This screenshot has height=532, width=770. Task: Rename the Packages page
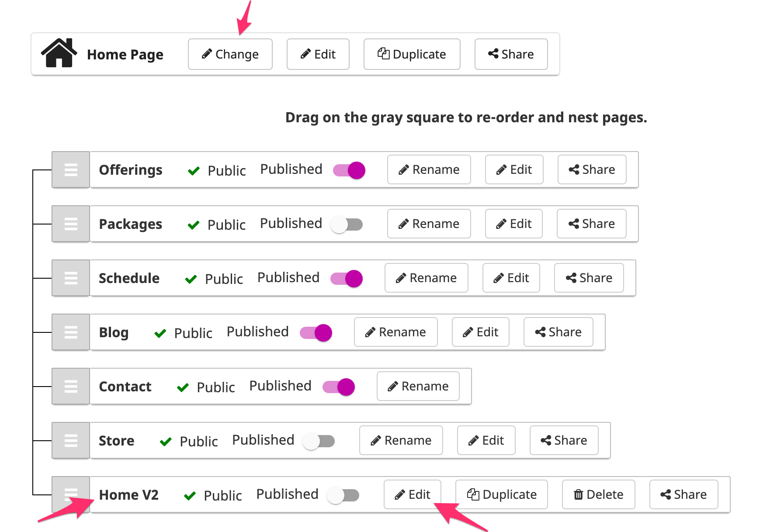coord(429,224)
